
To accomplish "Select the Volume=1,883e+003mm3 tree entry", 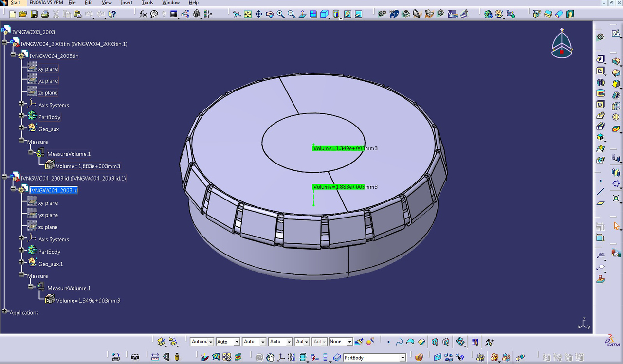I will (x=88, y=166).
